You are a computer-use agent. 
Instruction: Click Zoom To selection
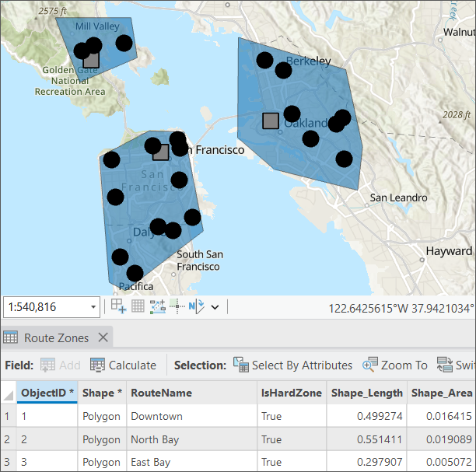pos(395,365)
